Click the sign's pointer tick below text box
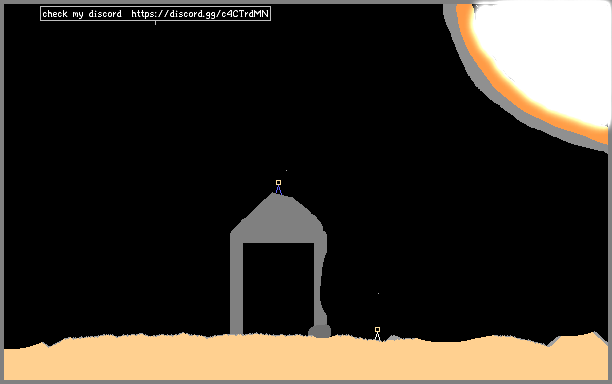This screenshot has height=384, width=612. tap(155, 23)
